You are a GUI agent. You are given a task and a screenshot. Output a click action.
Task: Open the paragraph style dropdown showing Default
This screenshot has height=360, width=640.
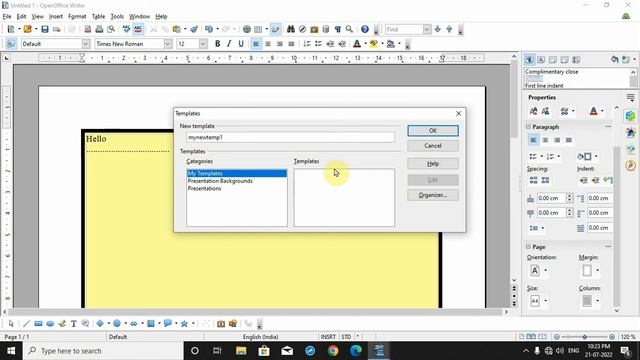[86, 44]
